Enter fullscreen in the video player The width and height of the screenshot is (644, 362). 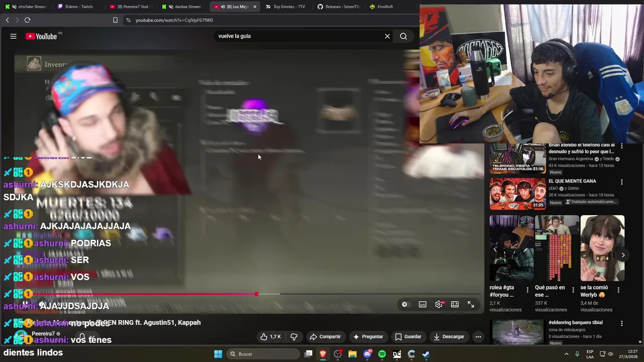471,304
